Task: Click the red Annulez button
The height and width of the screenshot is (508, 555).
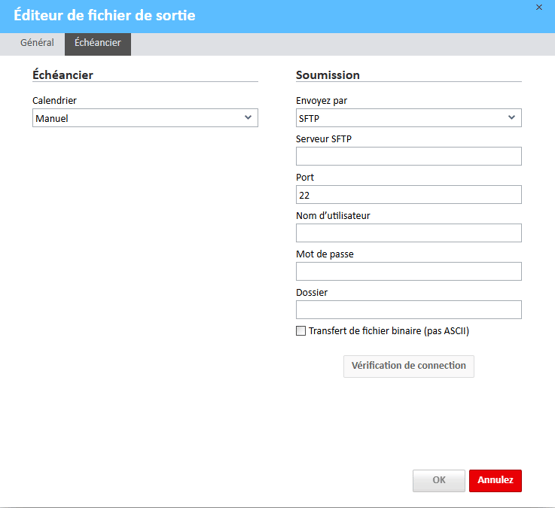Action: (495, 480)
